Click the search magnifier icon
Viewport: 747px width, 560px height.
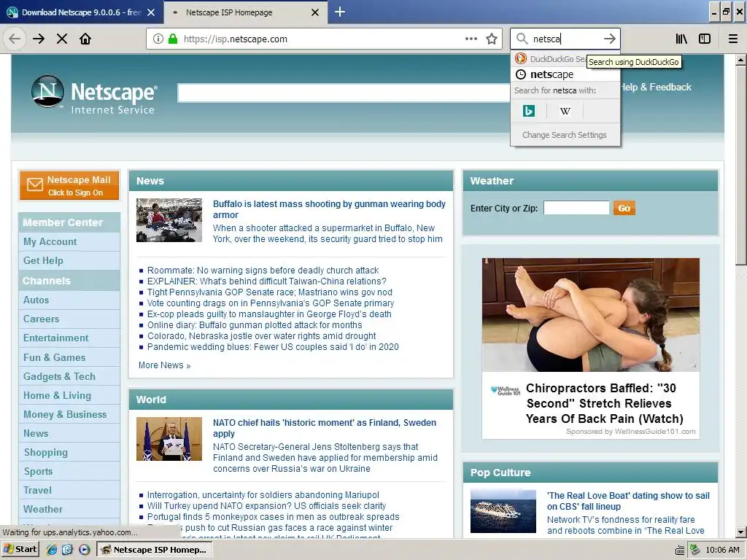pyautogui.click(x=522, y=39)
